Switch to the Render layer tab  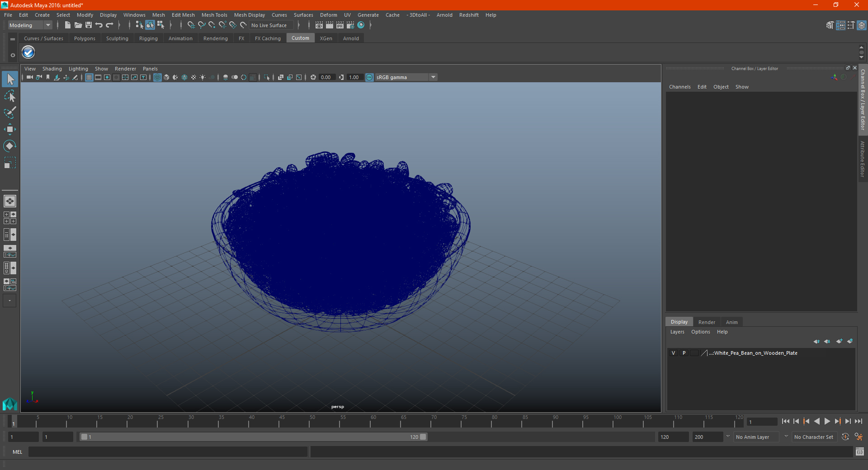[x=707, y=322]
